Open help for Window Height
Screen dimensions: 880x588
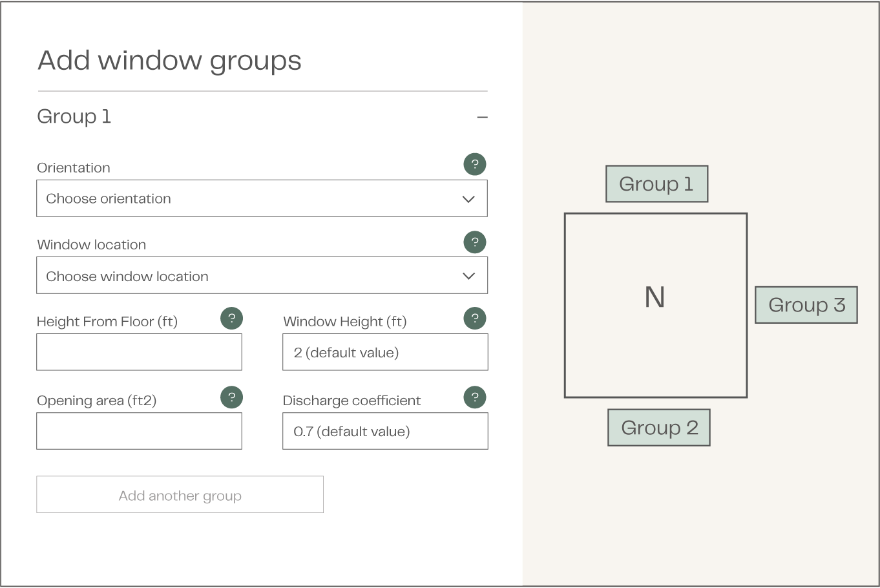click(x=475, y=318)
